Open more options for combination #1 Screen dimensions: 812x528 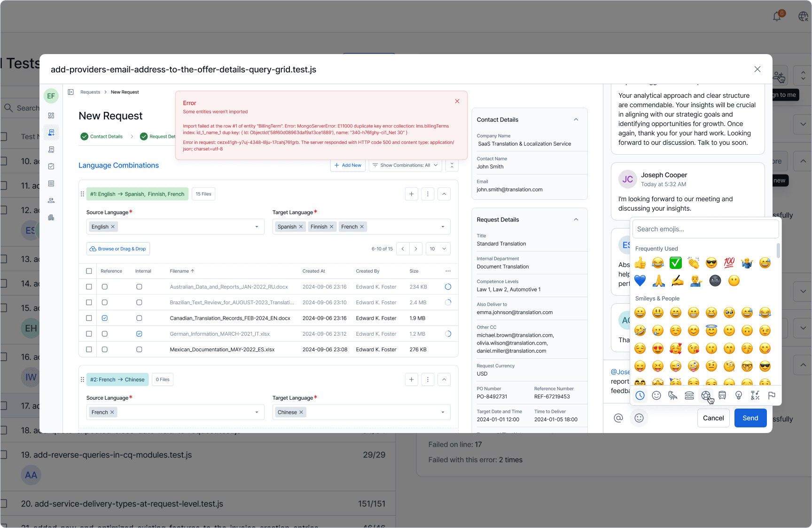[x=428, y=194]
